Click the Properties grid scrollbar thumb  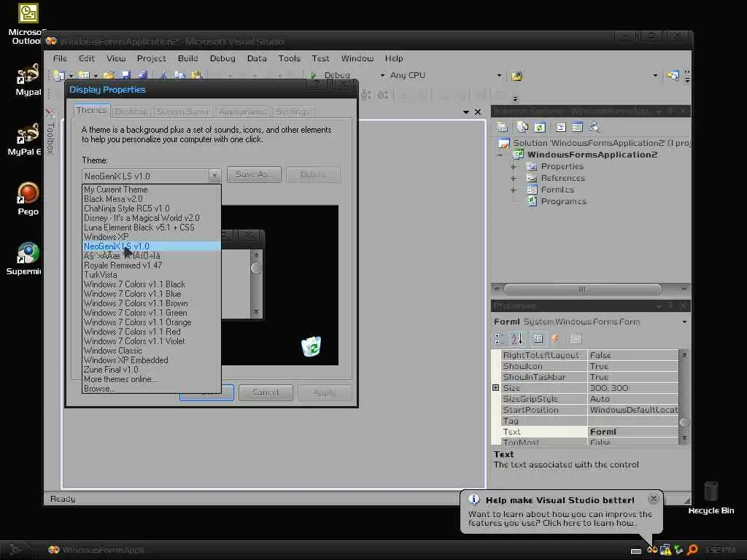684,422
